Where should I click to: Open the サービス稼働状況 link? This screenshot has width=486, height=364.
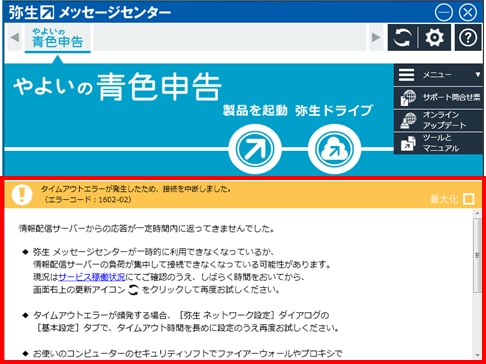[x=92, y=277]
